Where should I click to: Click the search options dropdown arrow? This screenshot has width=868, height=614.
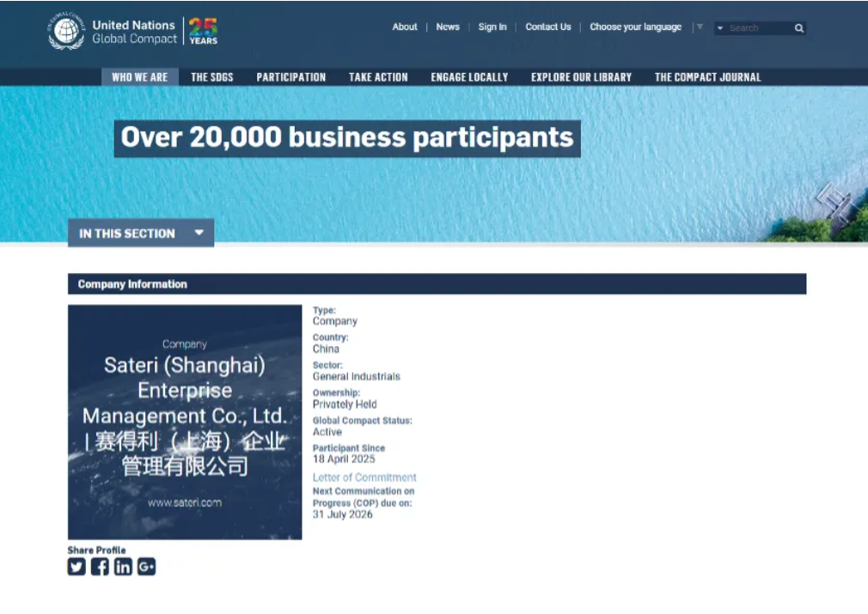(720, 28)
